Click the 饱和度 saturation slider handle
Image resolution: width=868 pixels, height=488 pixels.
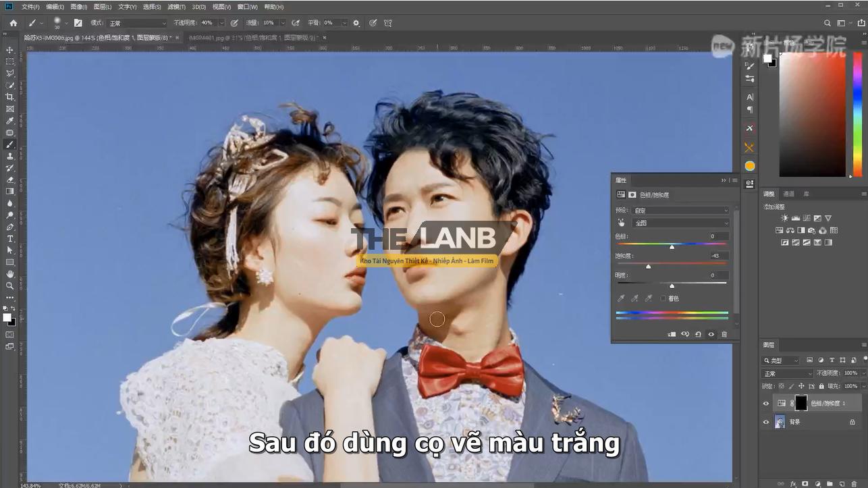(x=648, y=267)
